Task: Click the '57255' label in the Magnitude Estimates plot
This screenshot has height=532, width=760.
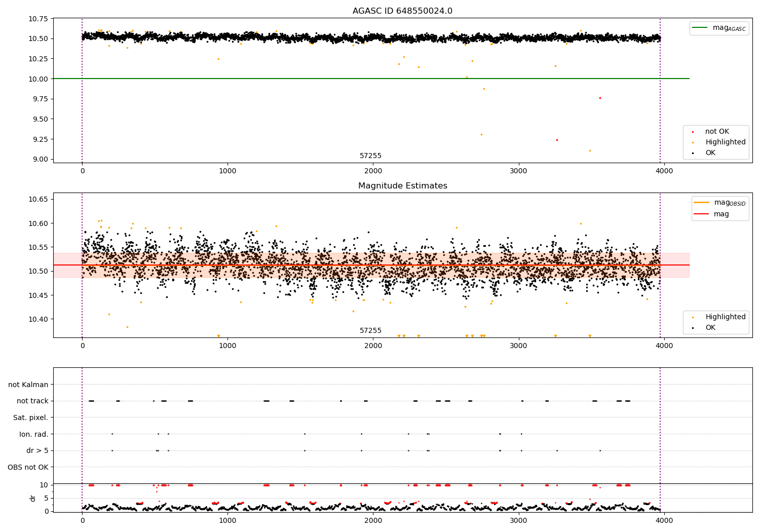Action: [x=370, y=331]
